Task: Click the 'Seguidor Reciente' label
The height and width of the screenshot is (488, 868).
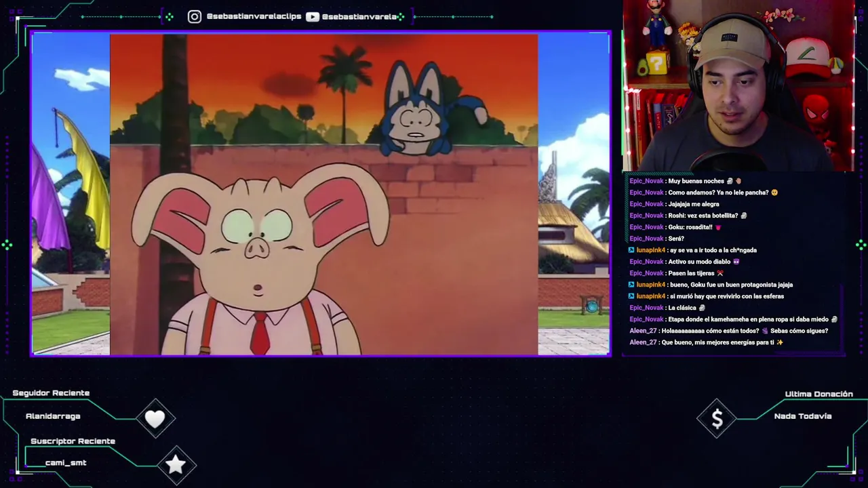Action: point(51,393)
